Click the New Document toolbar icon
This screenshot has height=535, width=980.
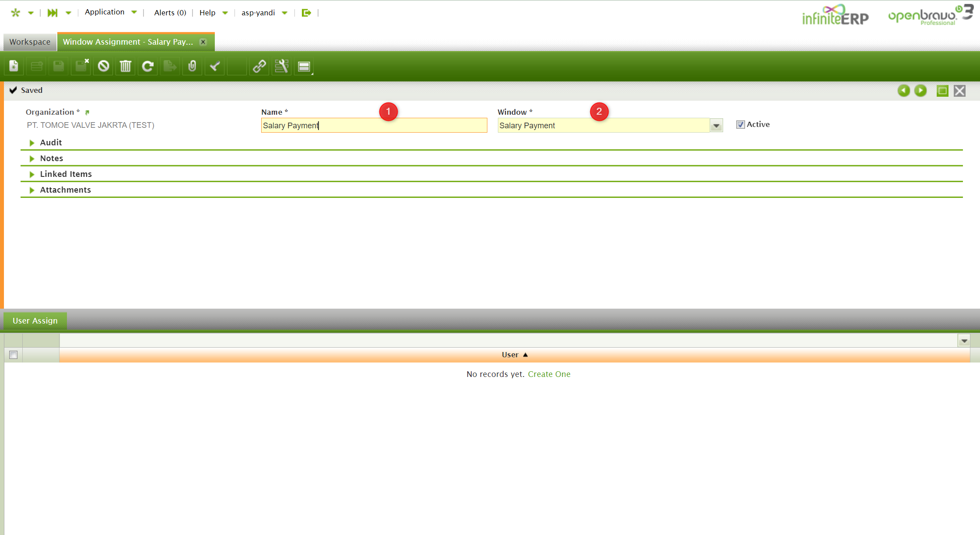[x=14, y=66]
